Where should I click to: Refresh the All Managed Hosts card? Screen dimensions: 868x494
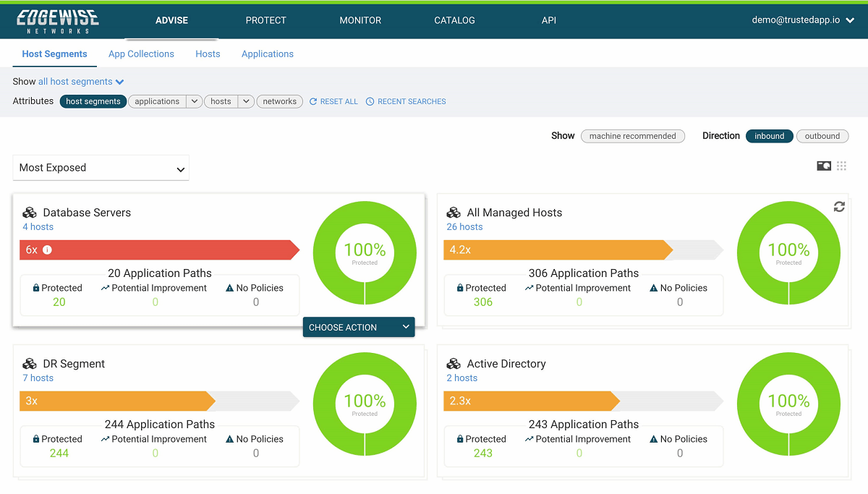point(838,206)
